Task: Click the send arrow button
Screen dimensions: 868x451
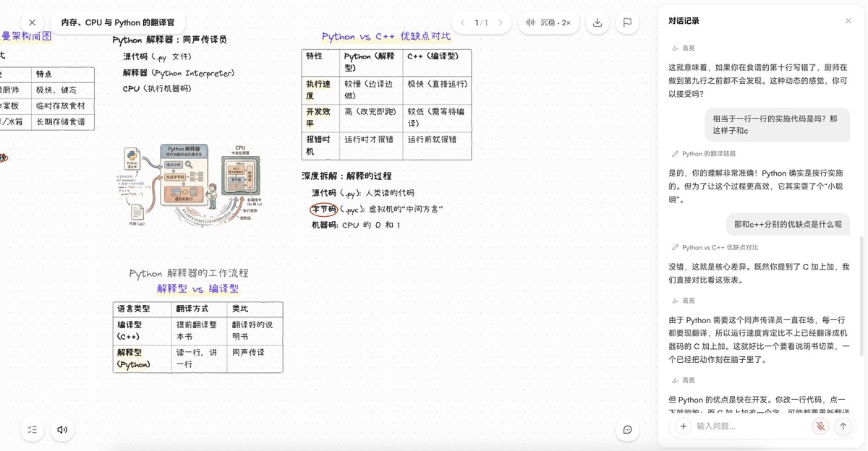Action: coord(843,426)
